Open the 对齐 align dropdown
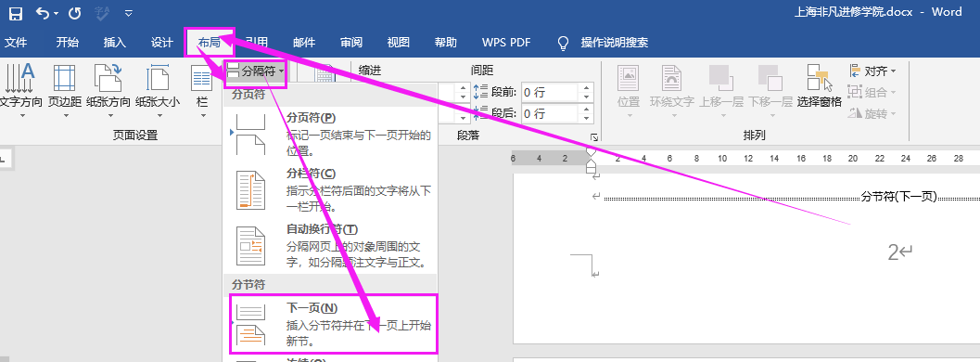 (x=872, y=71)
